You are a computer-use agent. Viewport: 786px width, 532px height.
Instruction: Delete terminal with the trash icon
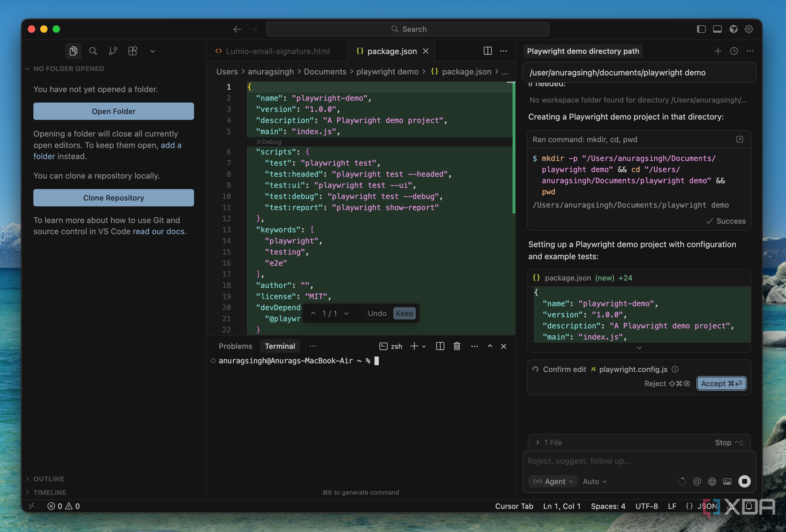click(457, 346)
